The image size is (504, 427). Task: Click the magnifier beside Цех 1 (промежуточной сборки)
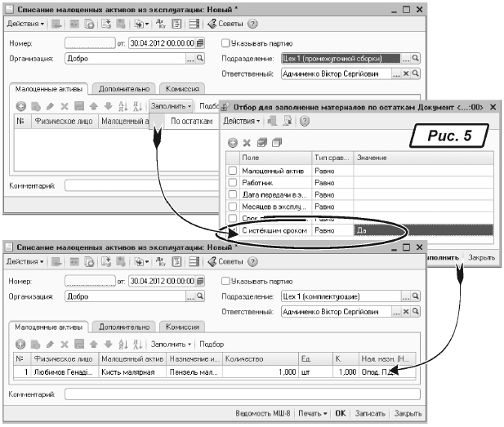coord(415,59)
